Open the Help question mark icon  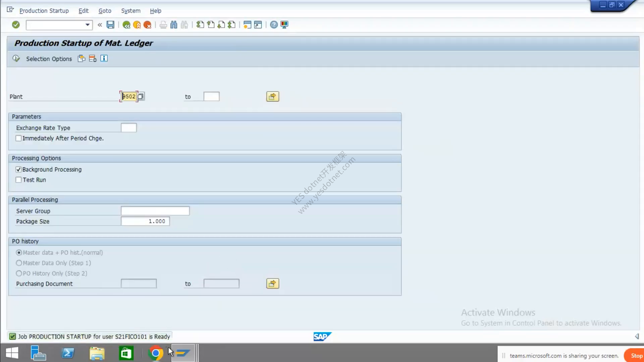pyautogui.click(x=274, y=25)
